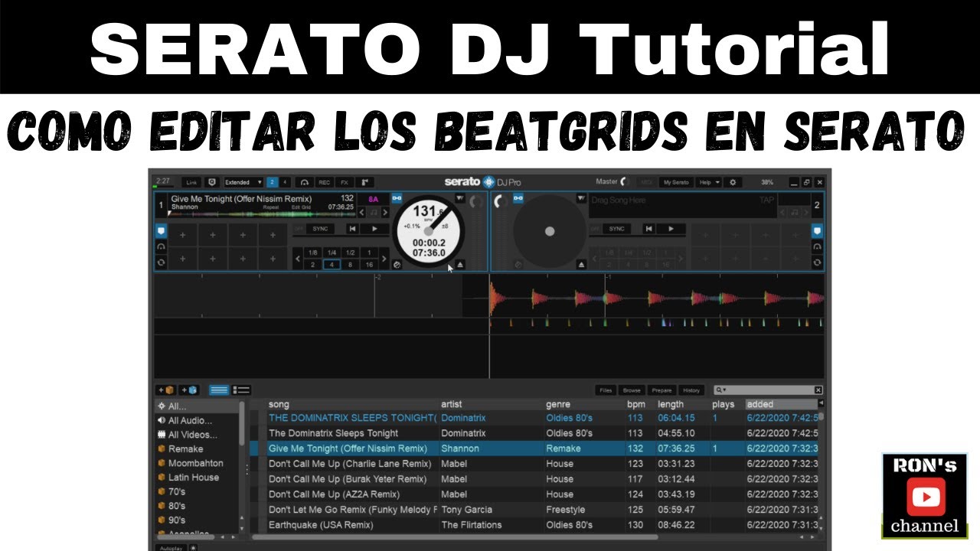The width and height of the screenshot is (980, 551).
Task: Toggle REC recording panel
Action: coord(325,182)
